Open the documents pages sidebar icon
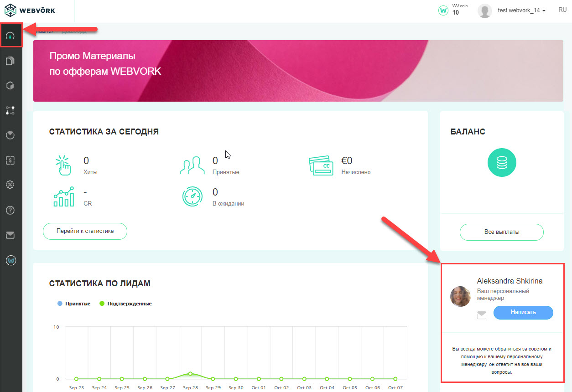 (x=10, y=61)
